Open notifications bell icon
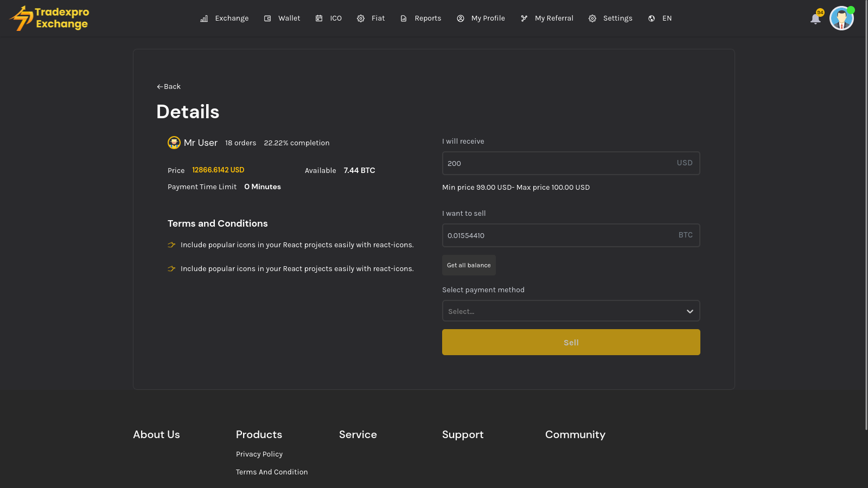The image size is (868, 488). tap(815, 19)
